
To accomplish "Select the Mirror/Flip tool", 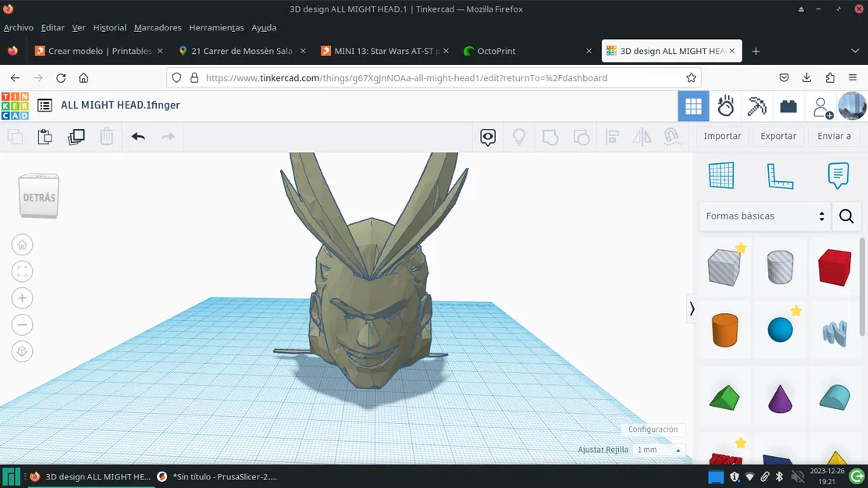I will coord(642,137).
